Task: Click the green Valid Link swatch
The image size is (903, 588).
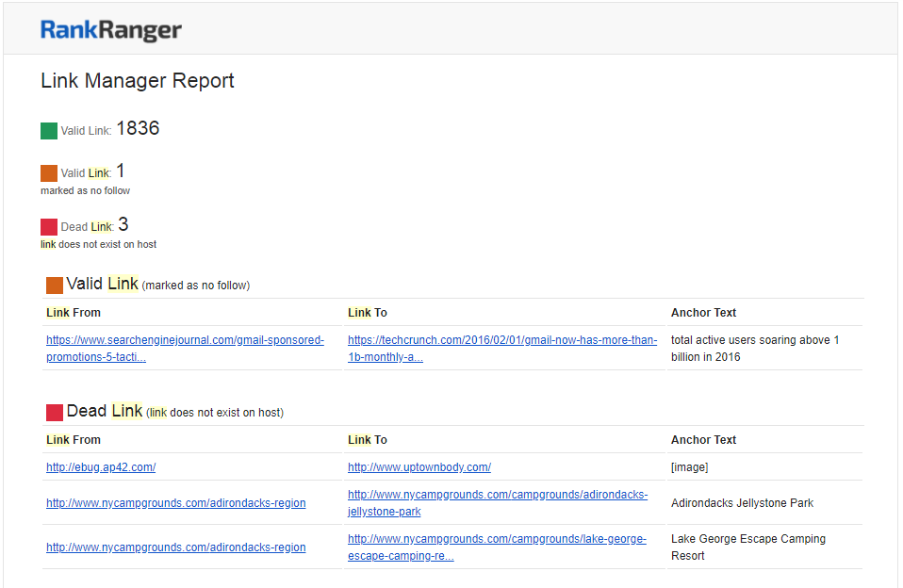Action: click(49, 131)
